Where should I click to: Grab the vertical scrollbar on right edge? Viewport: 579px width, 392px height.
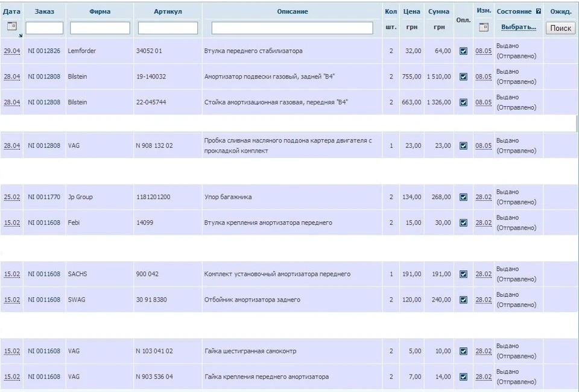pyautogui.click(x=577, y=124)
